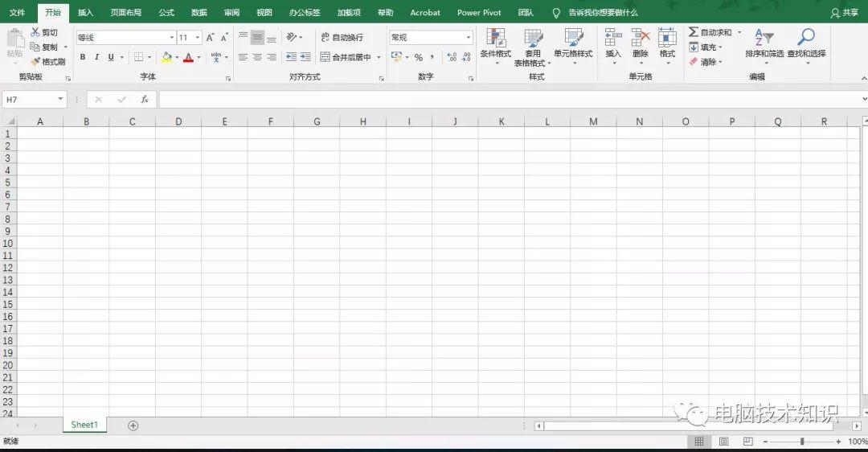Open the font name dropdown (等线)
868x452 pixels.
[172, 37]
